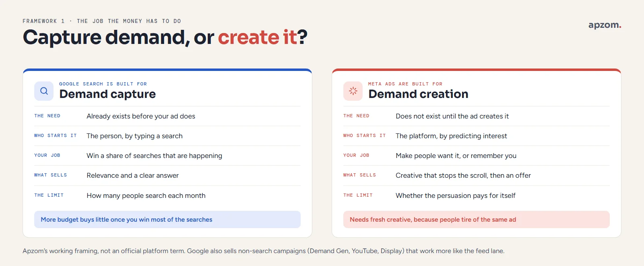Click the 'Demand creation' card title
The image size is (644, 266).
pos(418,94)
